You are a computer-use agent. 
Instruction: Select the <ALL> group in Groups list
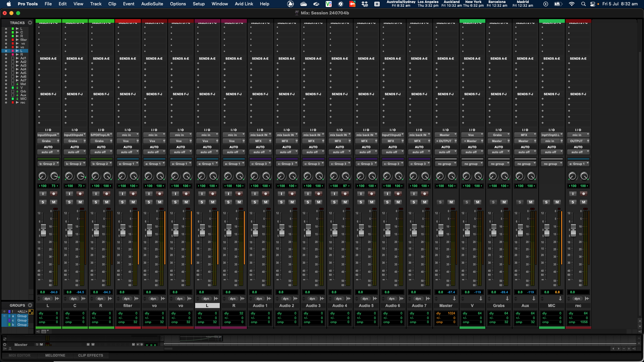click(x=22, y=312)
